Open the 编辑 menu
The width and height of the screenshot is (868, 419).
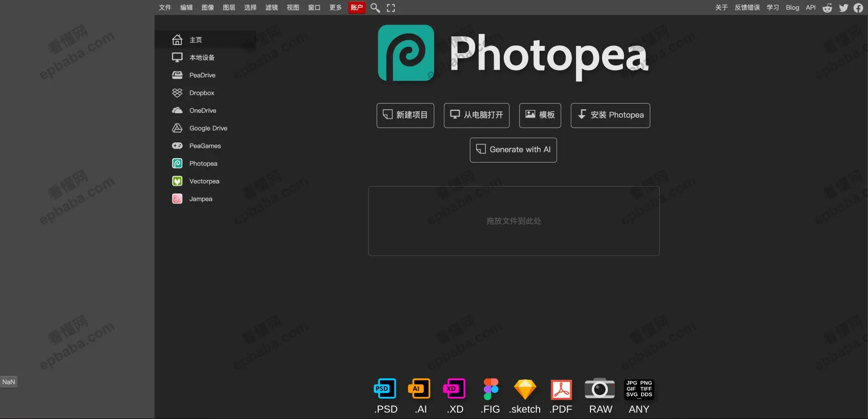tap(186, 7)
